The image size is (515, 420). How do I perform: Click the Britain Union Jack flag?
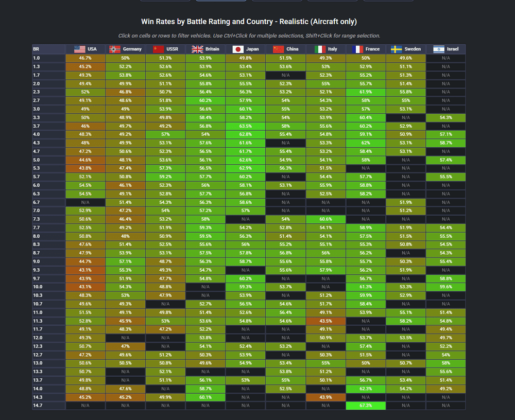coord(197,49)
